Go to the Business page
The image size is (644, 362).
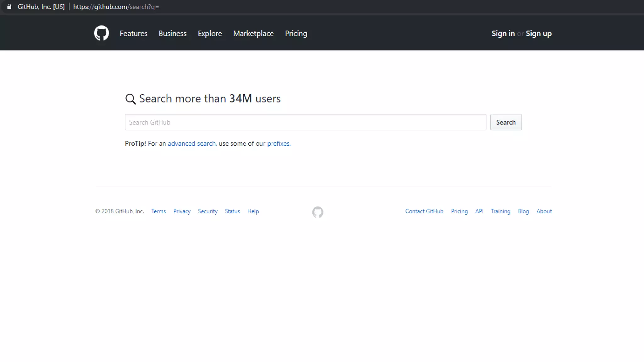pyautogui.click(x=172, y=33)
